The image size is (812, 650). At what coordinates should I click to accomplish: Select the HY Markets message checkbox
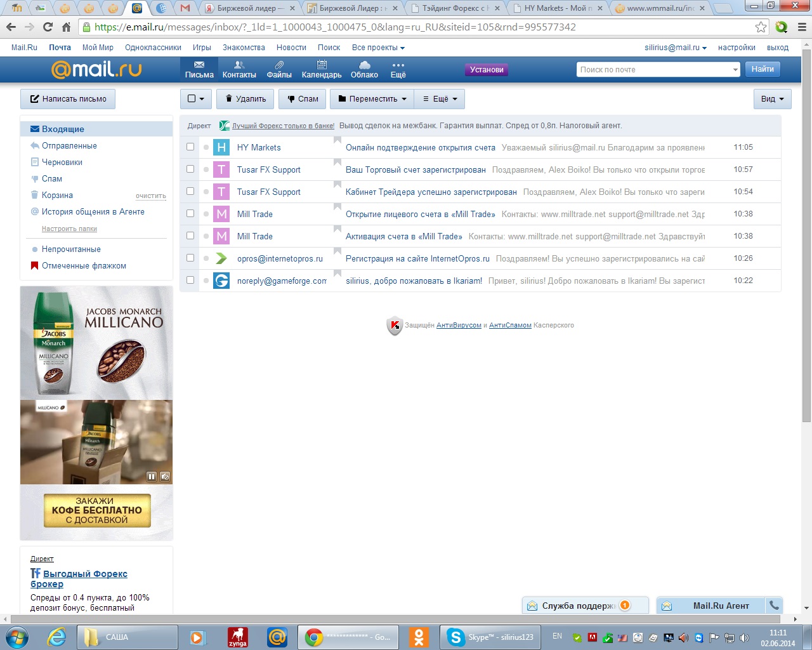click(x=190, y=147)
